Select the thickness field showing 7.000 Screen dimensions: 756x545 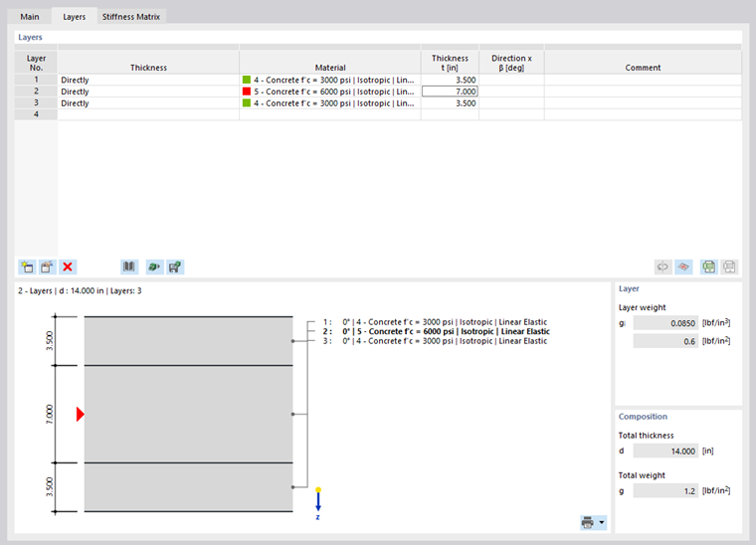pyautogui.click(x=450, y=91)
